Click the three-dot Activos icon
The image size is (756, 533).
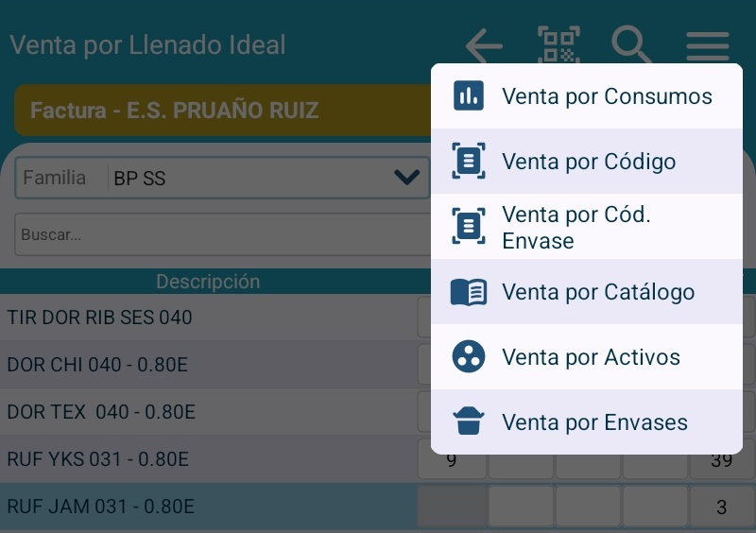(469, 357)
